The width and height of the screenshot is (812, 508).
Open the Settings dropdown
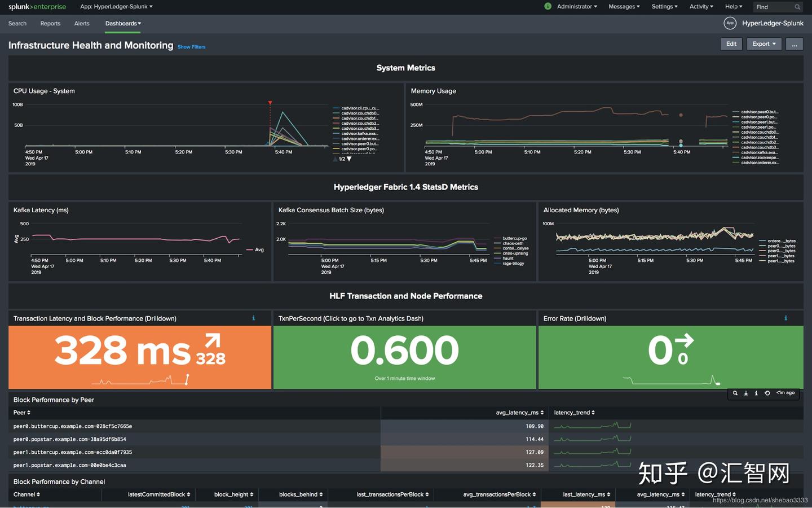(x=665, y=7)
